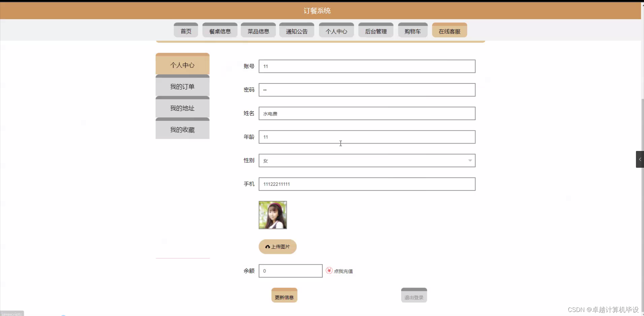Switch to the 菜品信息 tab
Viewport: 644px width, 316px height.
258,31
